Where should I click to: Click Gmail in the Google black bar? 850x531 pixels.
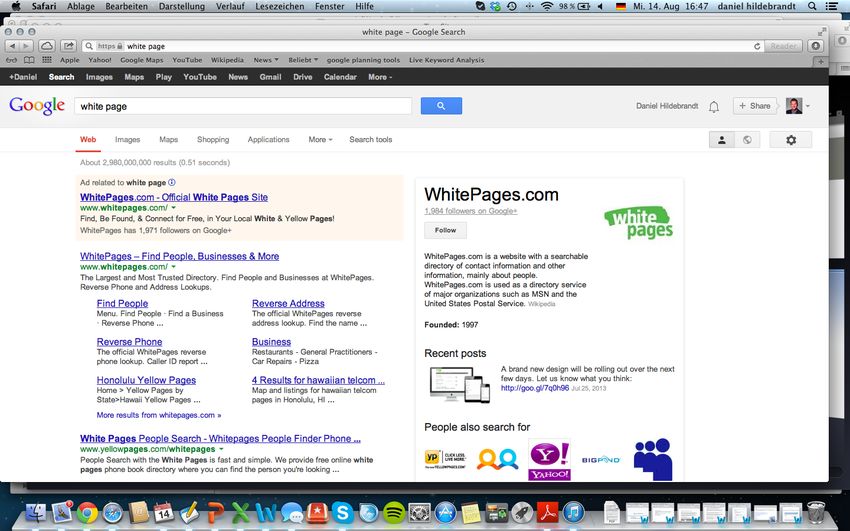270,77
